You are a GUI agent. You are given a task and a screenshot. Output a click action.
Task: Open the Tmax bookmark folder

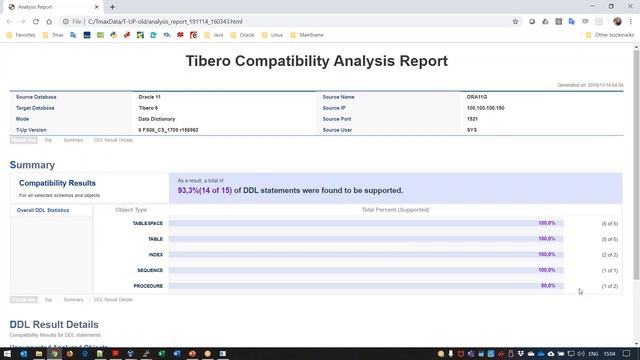click(53, 35)
